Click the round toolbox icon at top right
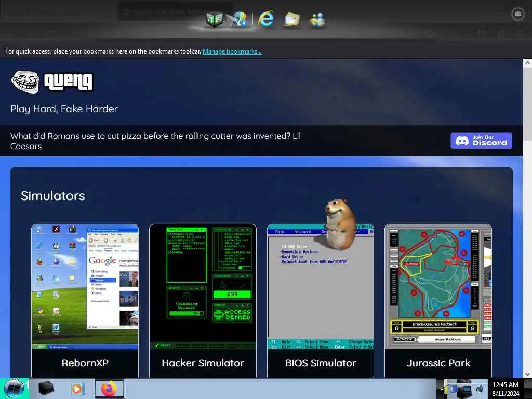The height and width of the screenshot is (399, 532). click(x=518, y=14)
